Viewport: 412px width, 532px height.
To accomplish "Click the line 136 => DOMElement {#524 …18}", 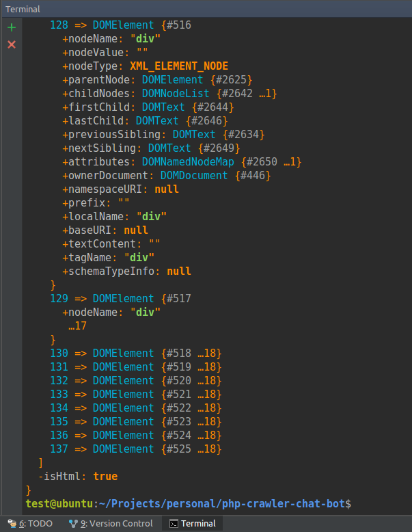I will click(136, 436).
